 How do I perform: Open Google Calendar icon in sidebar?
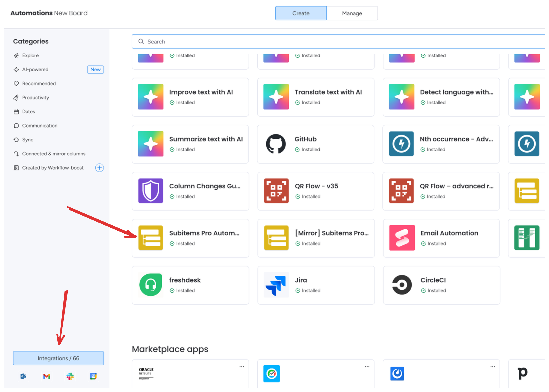click(x=93, y=376)
